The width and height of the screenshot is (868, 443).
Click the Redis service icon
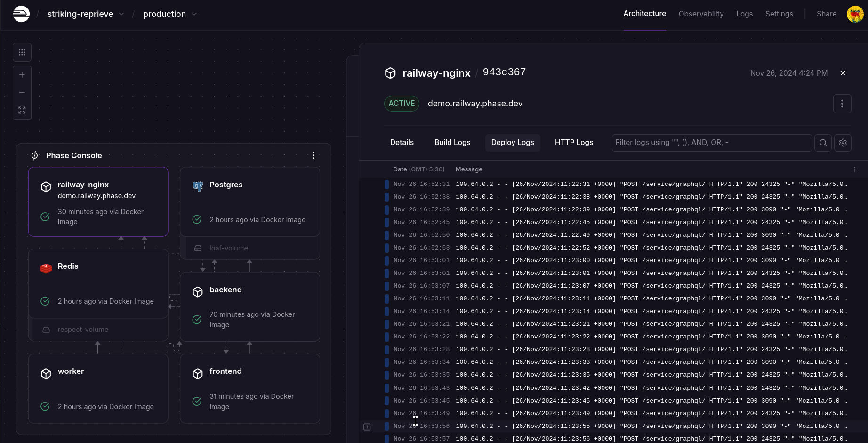pyautogui.click(x=46, y=267)
